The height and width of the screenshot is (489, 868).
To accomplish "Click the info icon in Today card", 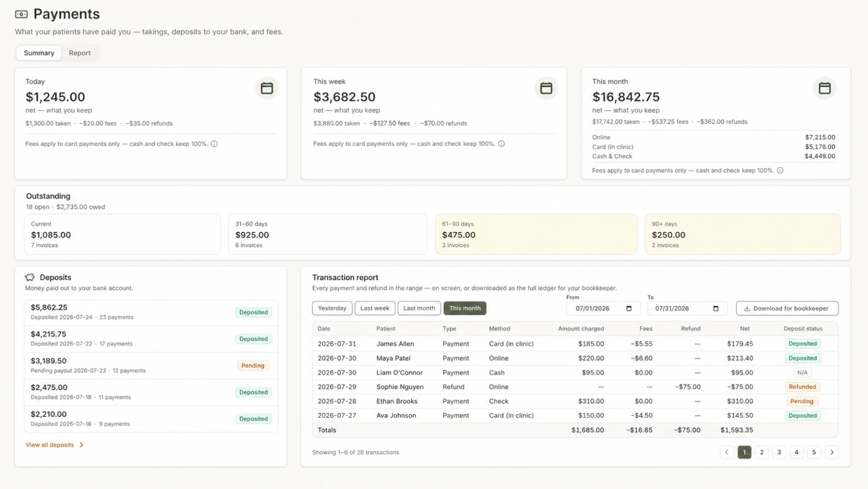I will (x=214, y=144).
